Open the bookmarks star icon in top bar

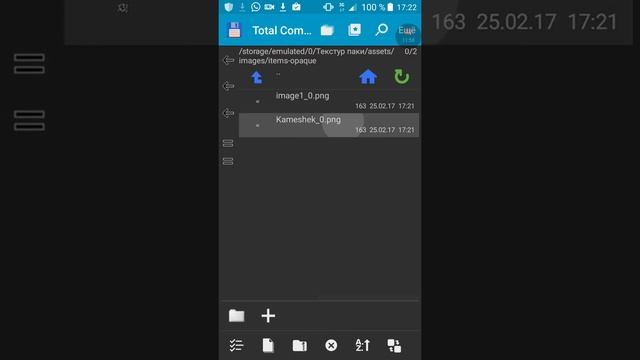point(354,30)
